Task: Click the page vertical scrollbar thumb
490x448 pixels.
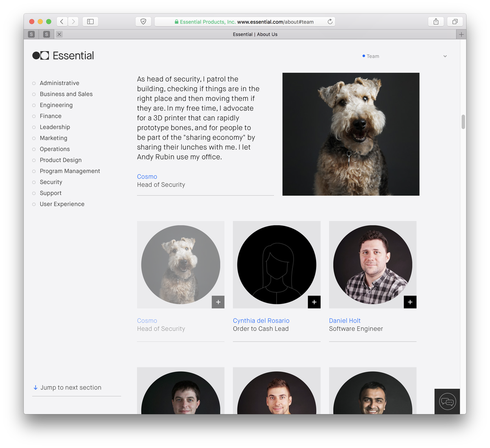Action: [463, 122]
